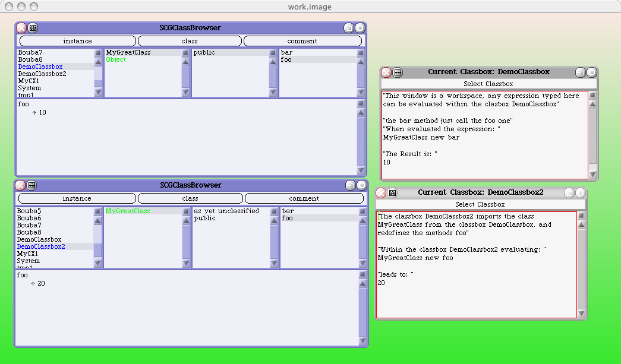Open scrollbar menu square of bottom browser class list
This screenshot has width=621, height=364.
(186, 211)
